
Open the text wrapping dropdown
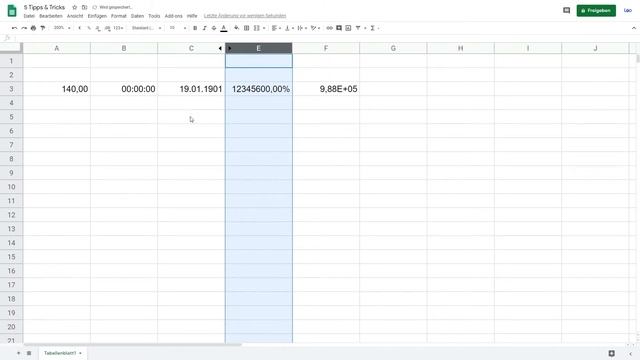tap(302, 28)
